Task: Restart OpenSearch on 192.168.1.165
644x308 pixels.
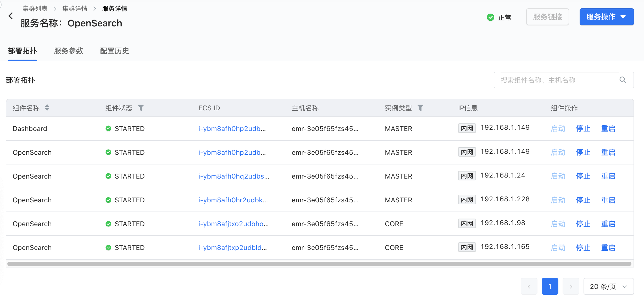Action: [608, 248]
